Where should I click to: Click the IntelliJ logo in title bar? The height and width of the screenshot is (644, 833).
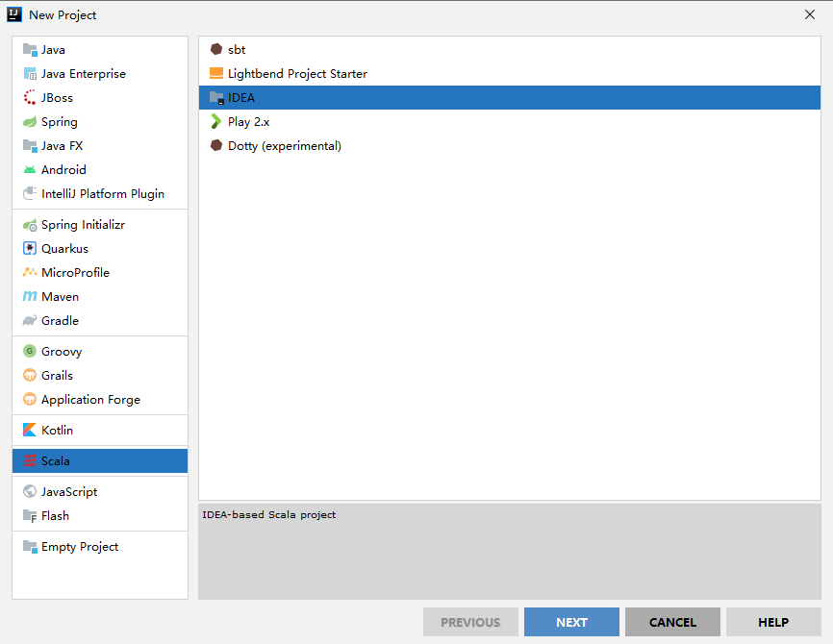(x=14, y=14)
